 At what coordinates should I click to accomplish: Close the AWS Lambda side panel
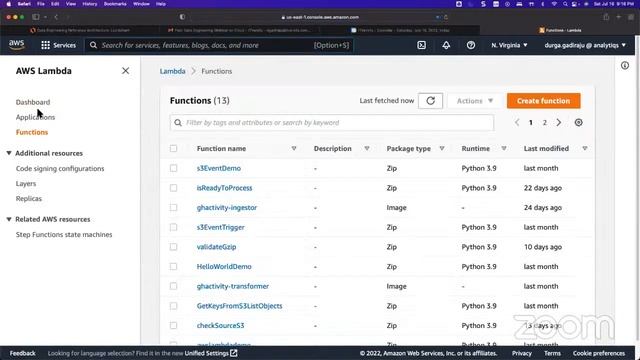(125, 71)
